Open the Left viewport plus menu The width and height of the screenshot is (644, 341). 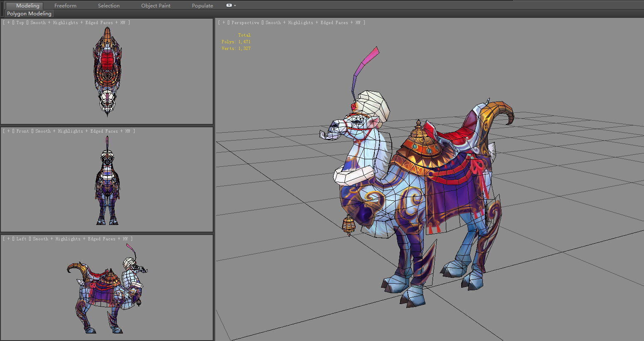[x=8, y=239]
